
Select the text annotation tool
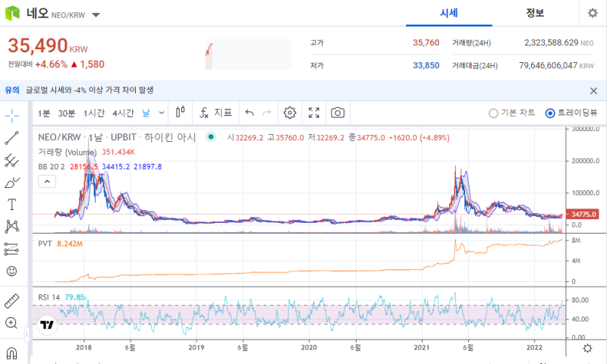coord(11,204)
